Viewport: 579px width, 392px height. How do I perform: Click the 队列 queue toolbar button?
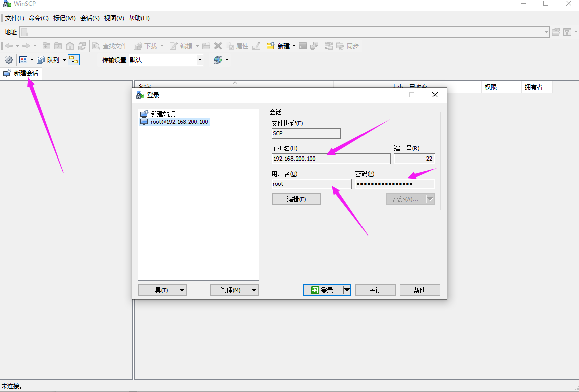(48, 60)
